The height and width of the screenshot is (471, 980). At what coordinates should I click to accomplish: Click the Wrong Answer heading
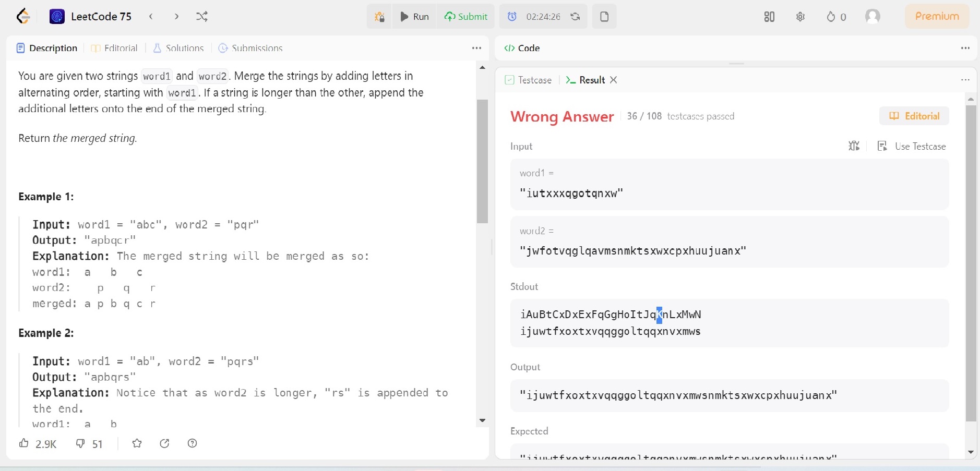pyautogui.click(x=562, y=116)
